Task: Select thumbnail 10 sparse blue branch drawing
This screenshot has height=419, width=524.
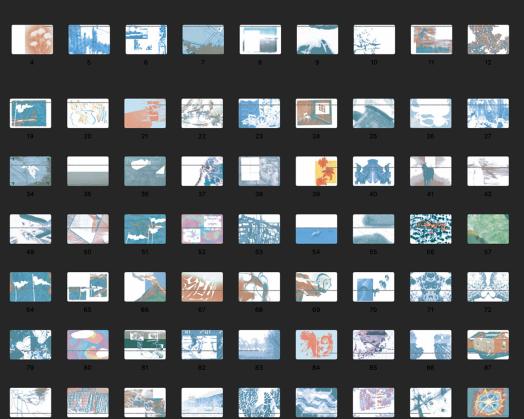Action: 374,39
